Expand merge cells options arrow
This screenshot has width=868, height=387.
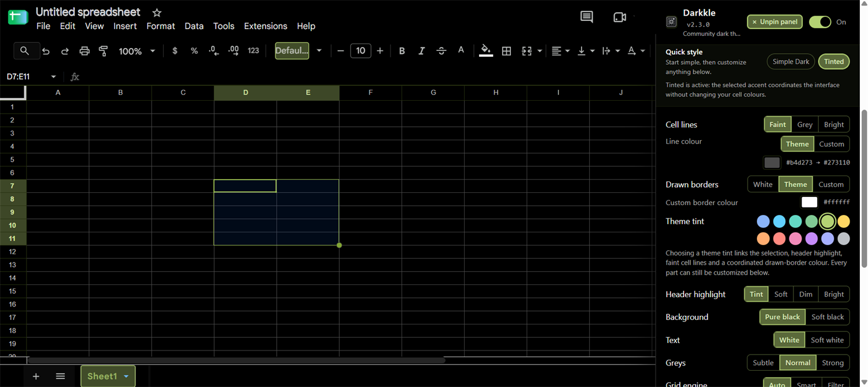click(540, 51)
